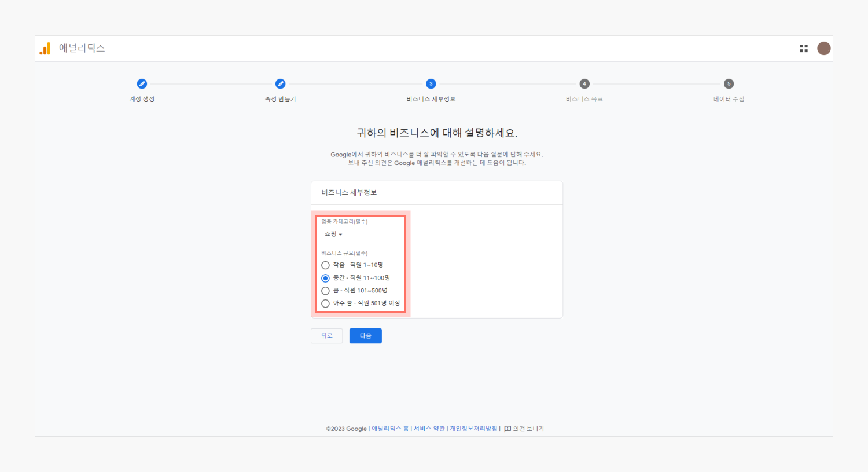
Task: Open the 개인정보처리방침 footer link
Action: point(473,429)
